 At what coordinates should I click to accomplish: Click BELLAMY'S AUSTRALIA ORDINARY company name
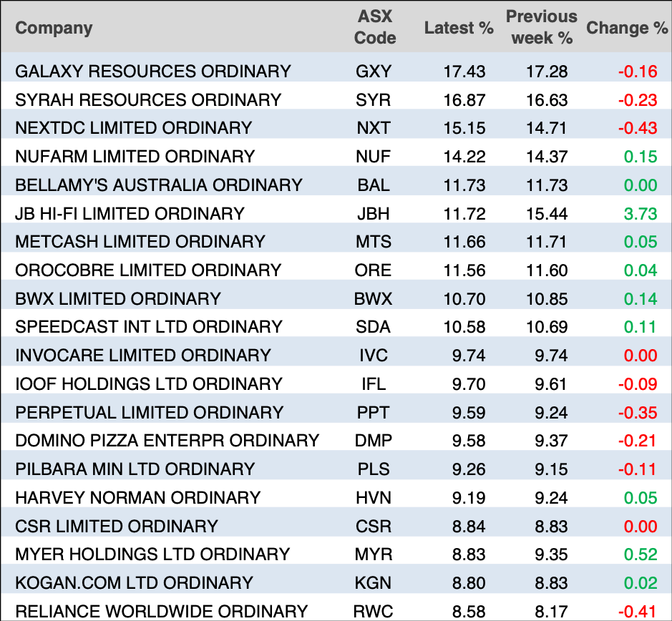pos(159,185)
